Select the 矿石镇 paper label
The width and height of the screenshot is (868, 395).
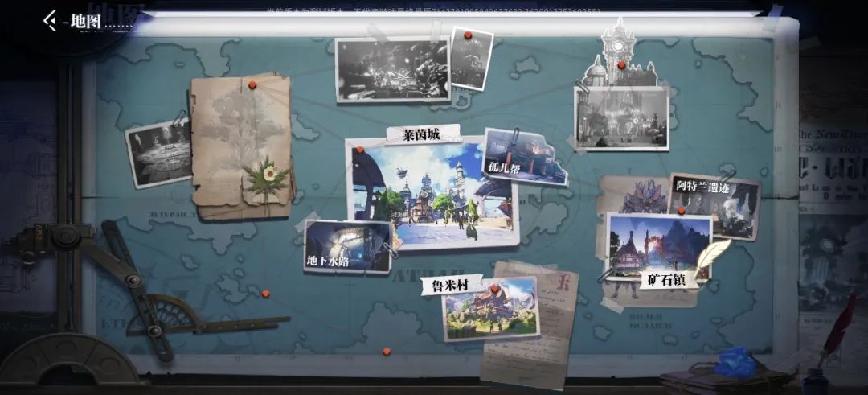[x=666, y=280]
